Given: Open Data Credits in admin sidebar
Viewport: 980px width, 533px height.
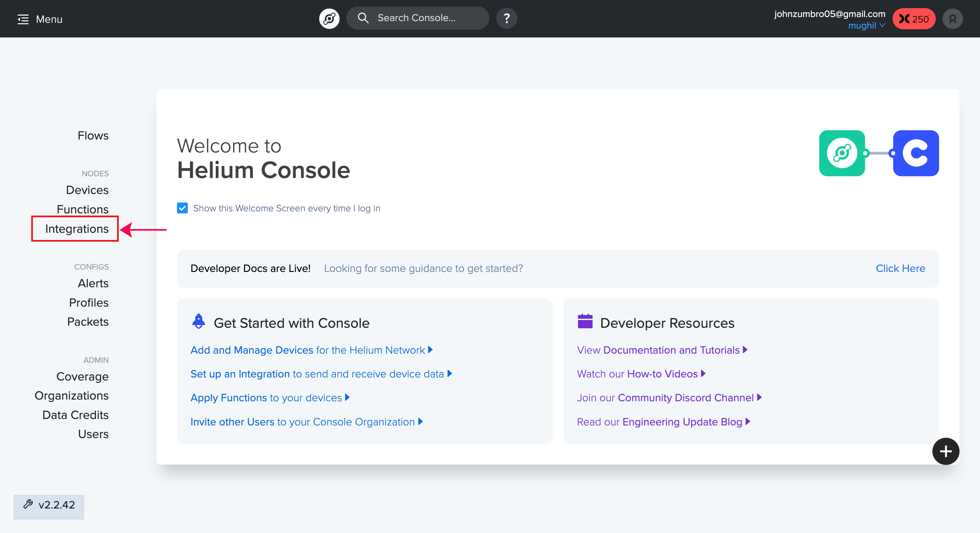Looking at the screenshot, I should (75, 415).
